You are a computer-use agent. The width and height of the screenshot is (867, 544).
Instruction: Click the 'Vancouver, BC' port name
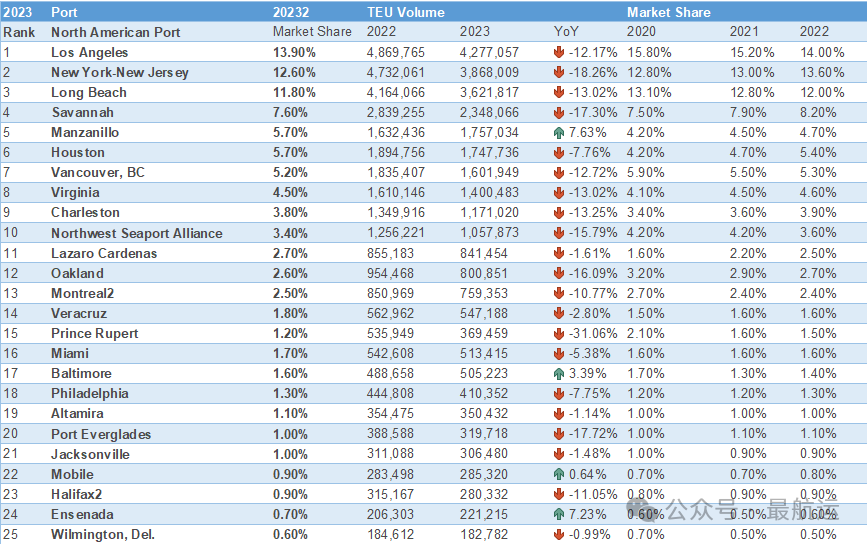click(98, 172)
